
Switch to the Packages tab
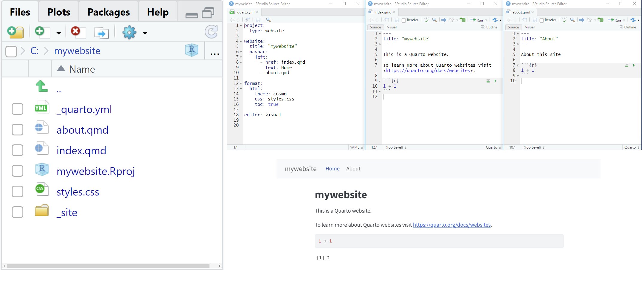(108, 12)
